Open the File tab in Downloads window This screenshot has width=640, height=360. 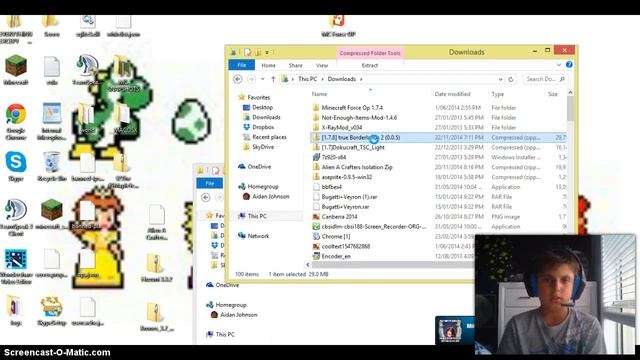242,65
